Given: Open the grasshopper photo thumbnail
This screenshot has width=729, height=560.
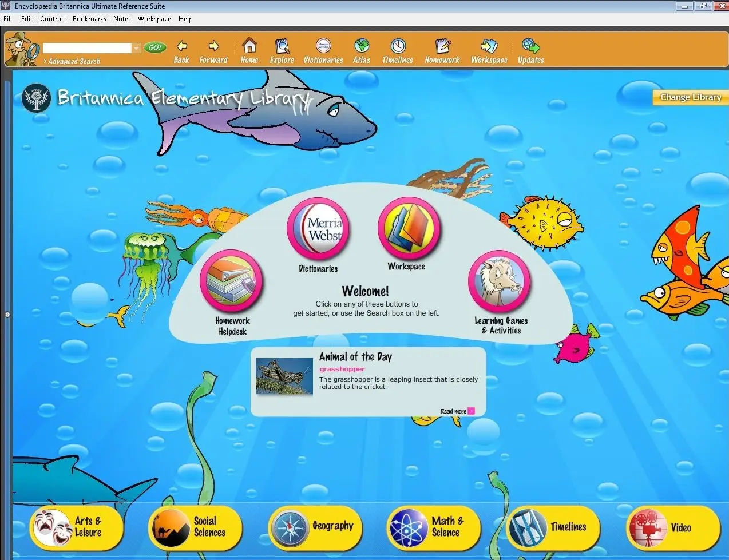Looking at the screenshot, I should click(x=284, y=376).
